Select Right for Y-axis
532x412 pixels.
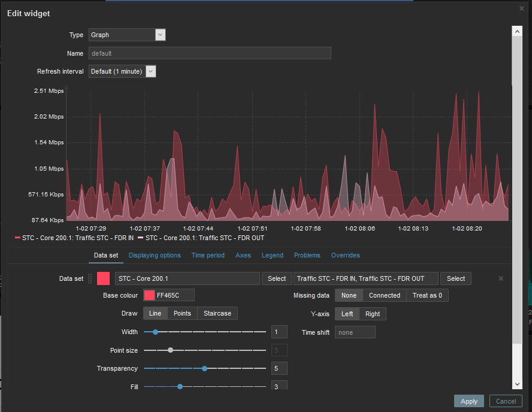[372, 313]
